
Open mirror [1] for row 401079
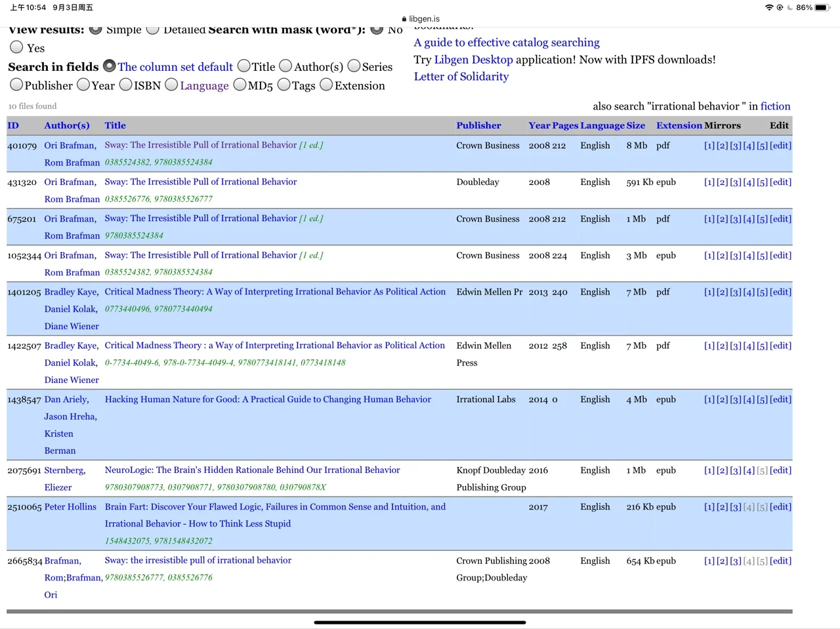(709, 146)
